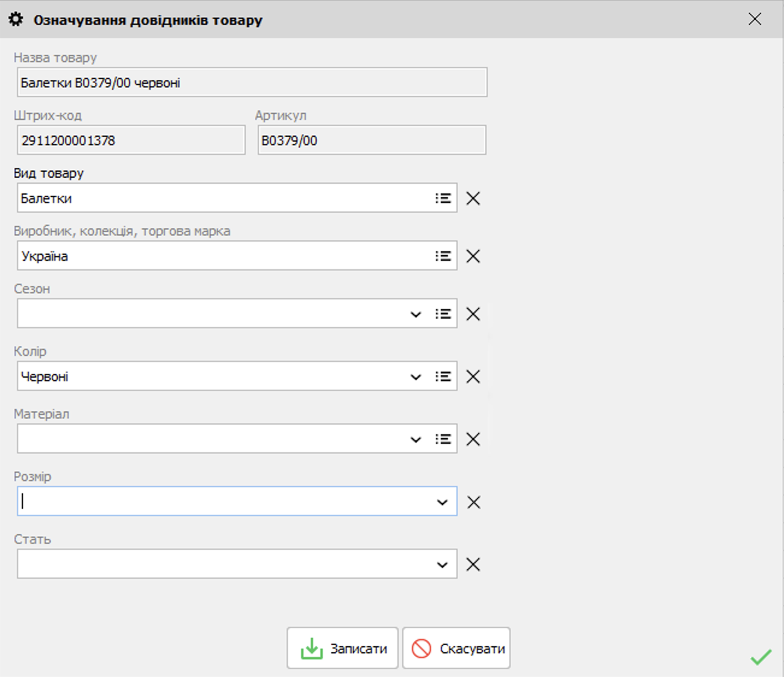Clear the Матеріал field
784x677 pixels.
[473, 439]
